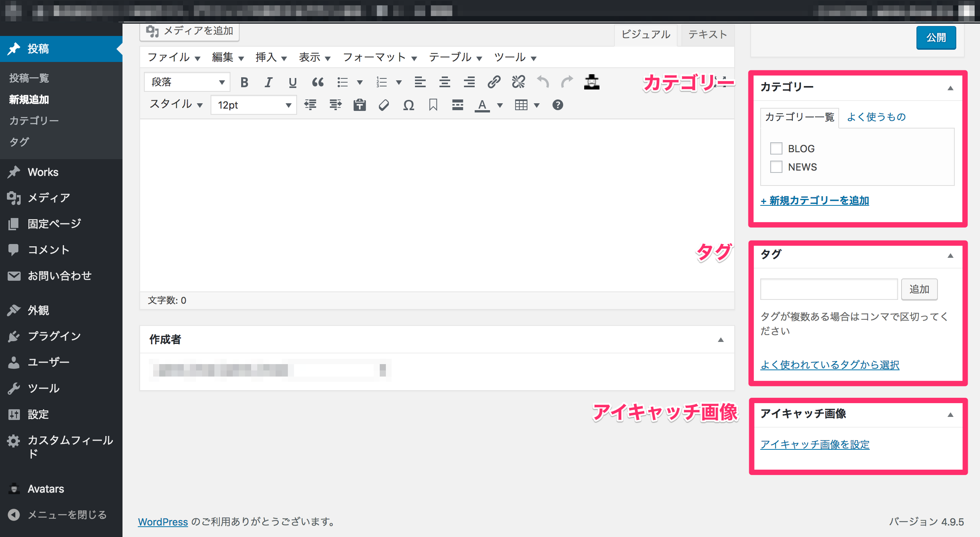The width and height of the screenshot is (980, 537).
Task: Open the 12pt font size dropdown
Action: tap(254, 105)
